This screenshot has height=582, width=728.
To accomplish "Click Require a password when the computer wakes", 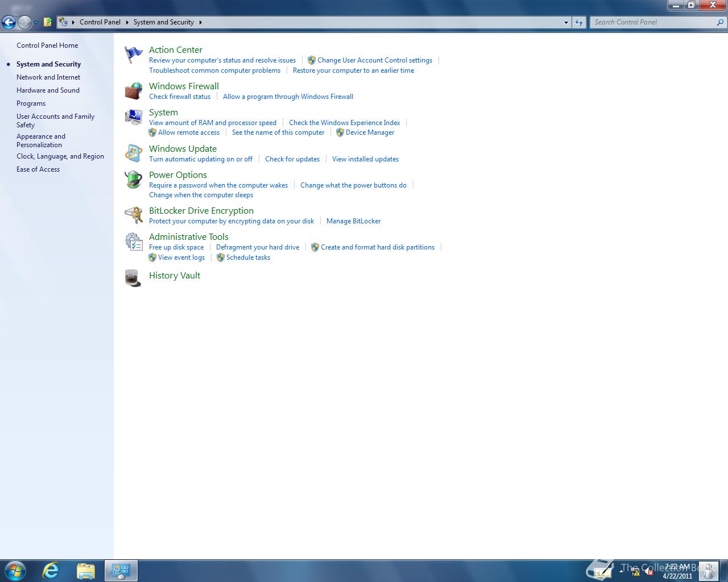I will 218,185.
